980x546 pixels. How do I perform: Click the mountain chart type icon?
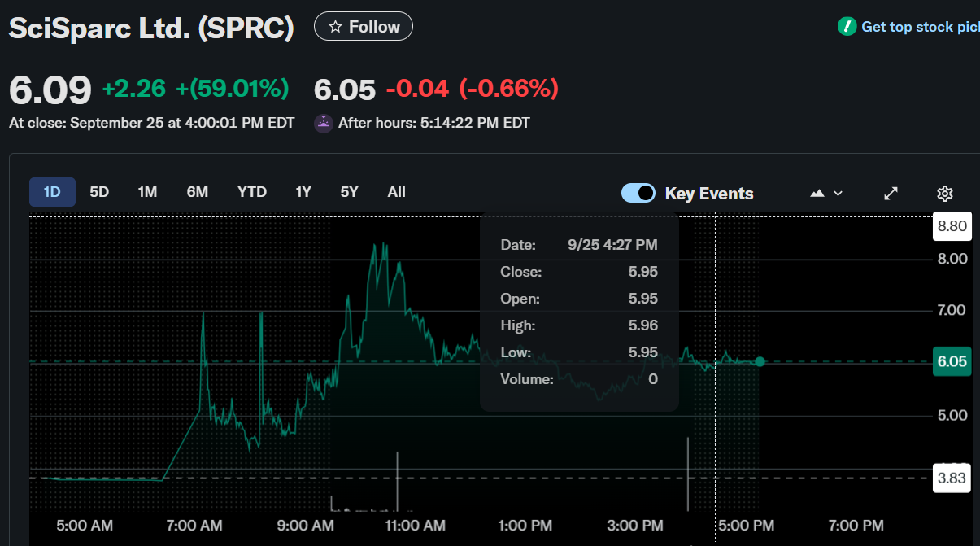(818, 194)
